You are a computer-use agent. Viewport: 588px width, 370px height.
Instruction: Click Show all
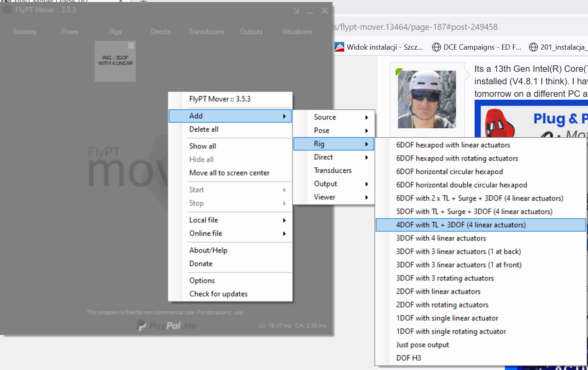(x=230, y=146)
